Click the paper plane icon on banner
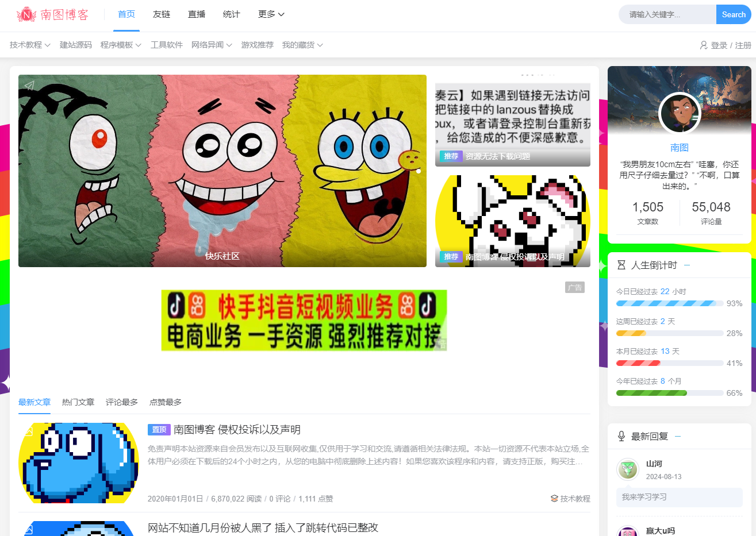The width and height of the screenshot is (756, 536). (29, 86)
